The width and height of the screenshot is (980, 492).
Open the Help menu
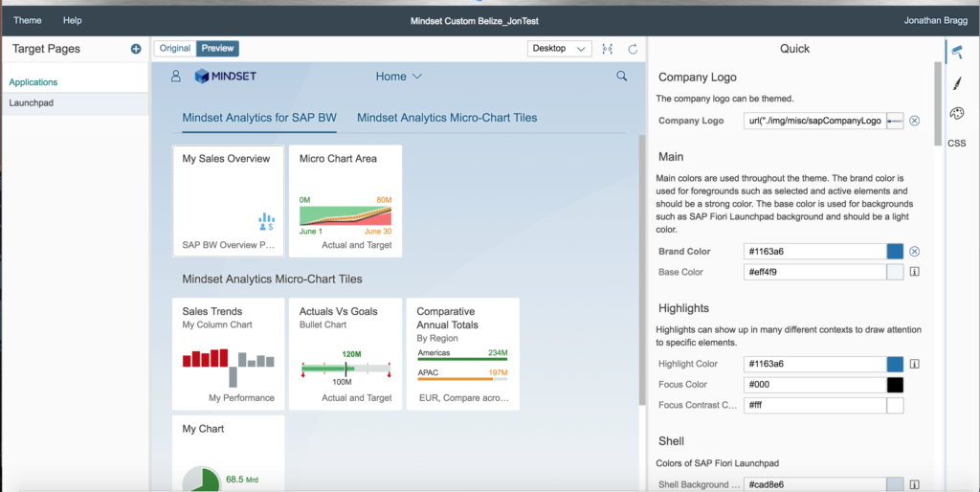click(73, 20)
